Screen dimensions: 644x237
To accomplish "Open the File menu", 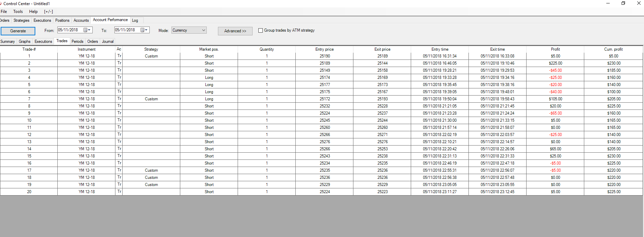I will tap(4, 12).
